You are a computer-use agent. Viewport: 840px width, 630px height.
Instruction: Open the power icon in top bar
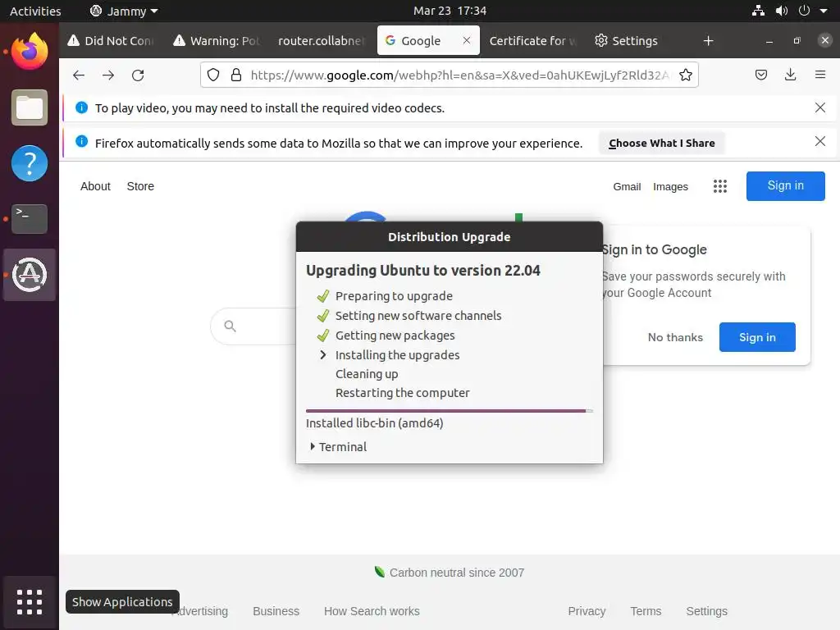(x=804, y=11)
